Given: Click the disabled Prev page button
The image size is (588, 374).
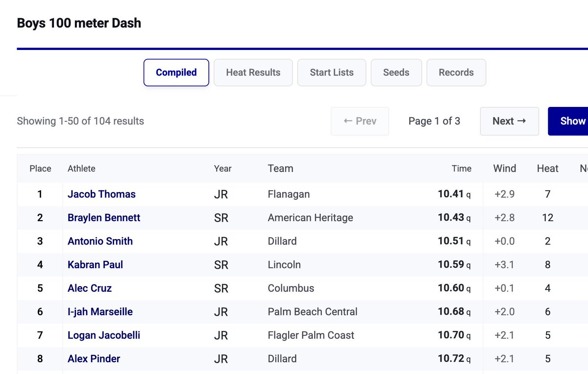Looking at the screenshot, I should click(x=360, y=121).
